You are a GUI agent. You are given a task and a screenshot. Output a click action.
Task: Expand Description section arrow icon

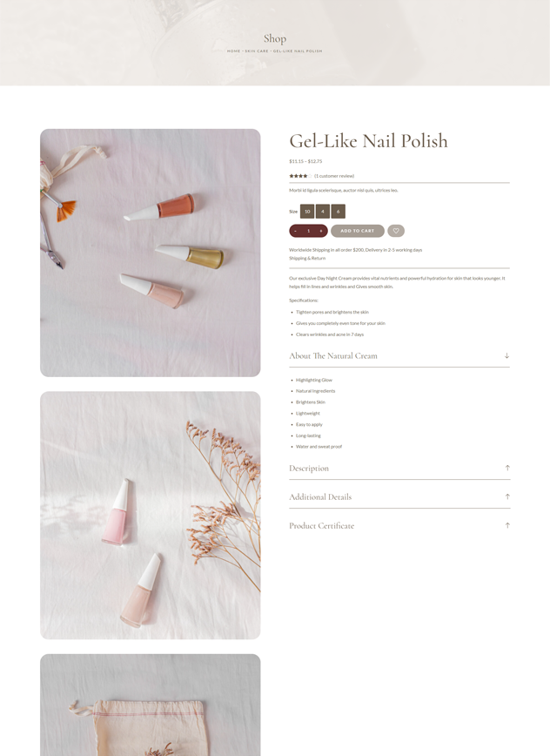[507, 469]
